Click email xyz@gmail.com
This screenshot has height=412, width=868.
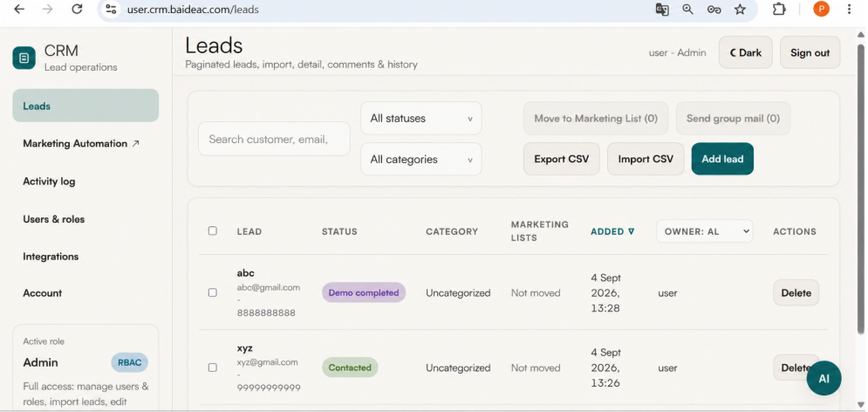click(267, 362)
